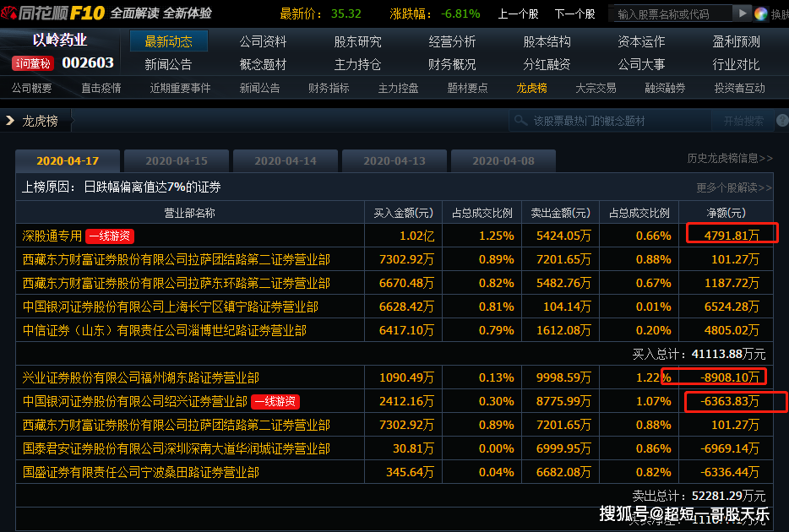Switch to 大宗交易 sub-tab
Image resolution: width=789 pixels, height=532 pixels.
coord(596,89)
